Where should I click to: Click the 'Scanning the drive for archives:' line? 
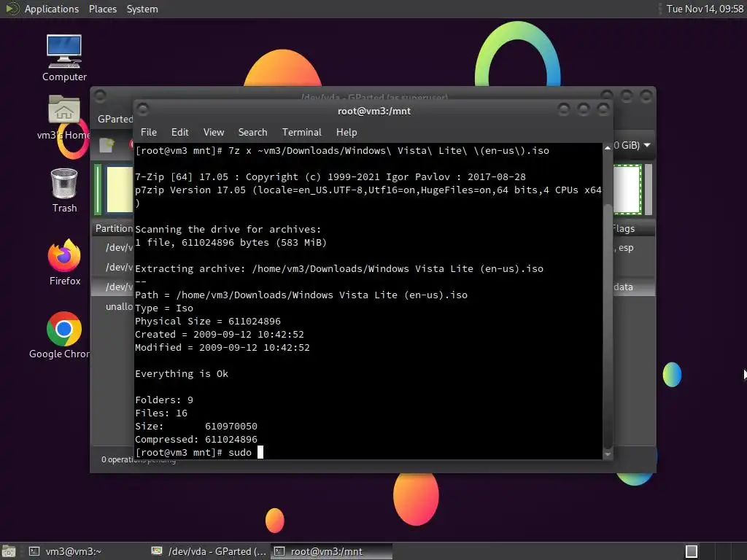(228, 230)
